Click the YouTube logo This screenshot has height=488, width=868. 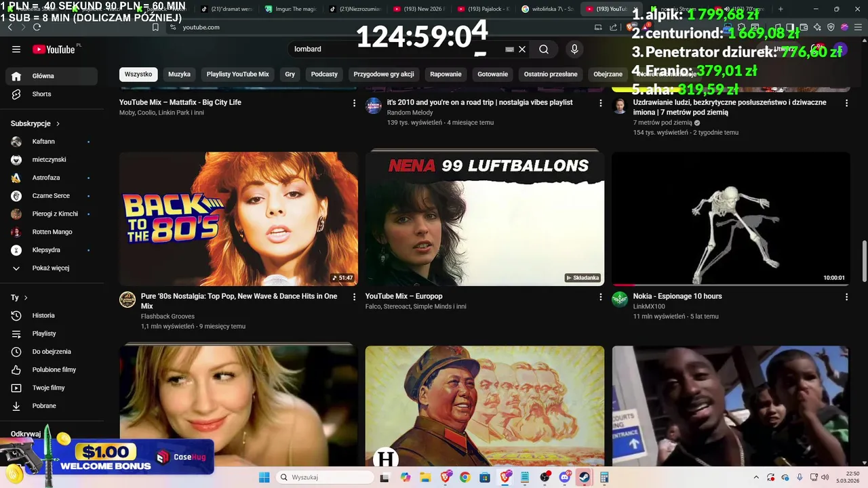pos(54,49)
